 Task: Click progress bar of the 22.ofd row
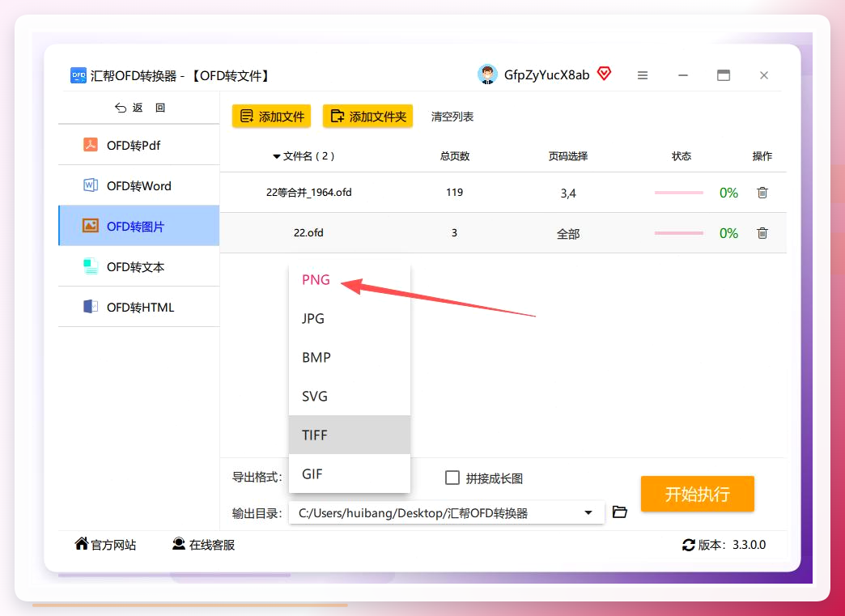click(678, 233)
